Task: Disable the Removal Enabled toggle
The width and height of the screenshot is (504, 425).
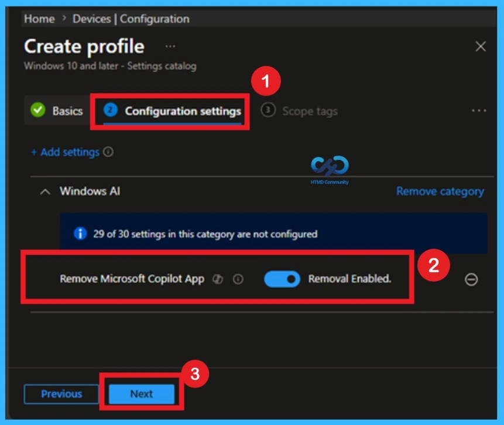Action: point(281,279)
